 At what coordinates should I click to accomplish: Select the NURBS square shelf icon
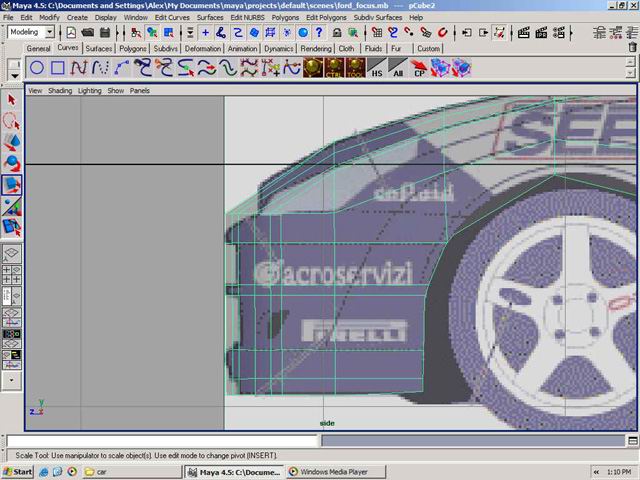coord(58,68)
